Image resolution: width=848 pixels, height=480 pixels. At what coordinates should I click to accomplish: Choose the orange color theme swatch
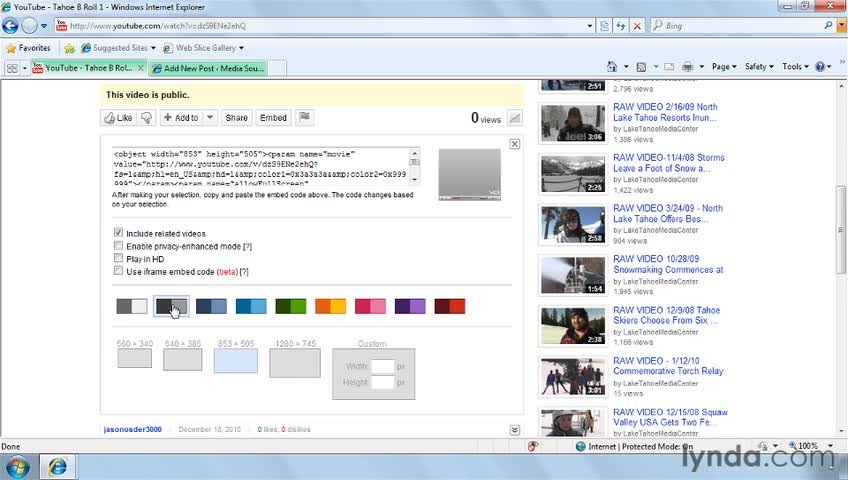pos(330,306)
